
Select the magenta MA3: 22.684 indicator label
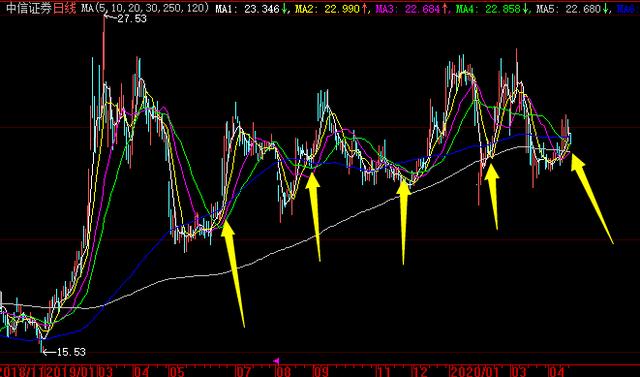click(x=408, y=9)
